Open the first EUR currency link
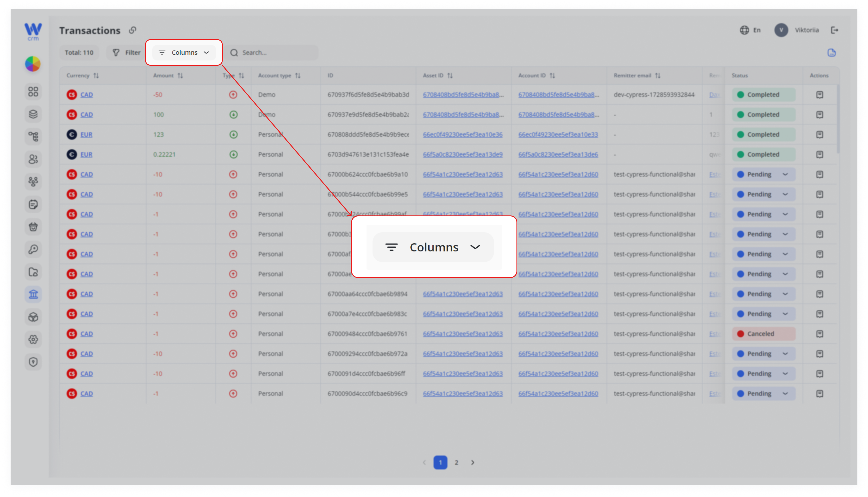 click(x=86, y=134)
